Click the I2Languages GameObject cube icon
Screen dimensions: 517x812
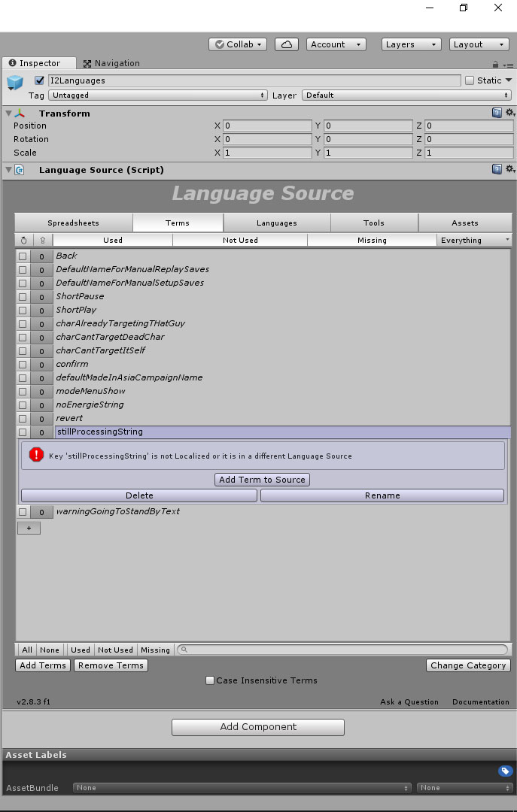(15, 83)
